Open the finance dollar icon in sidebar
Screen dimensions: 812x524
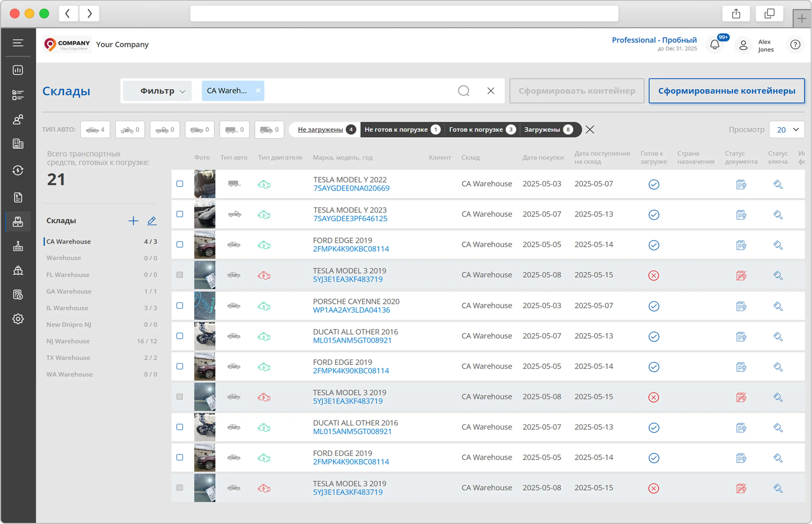click(18, 170)
